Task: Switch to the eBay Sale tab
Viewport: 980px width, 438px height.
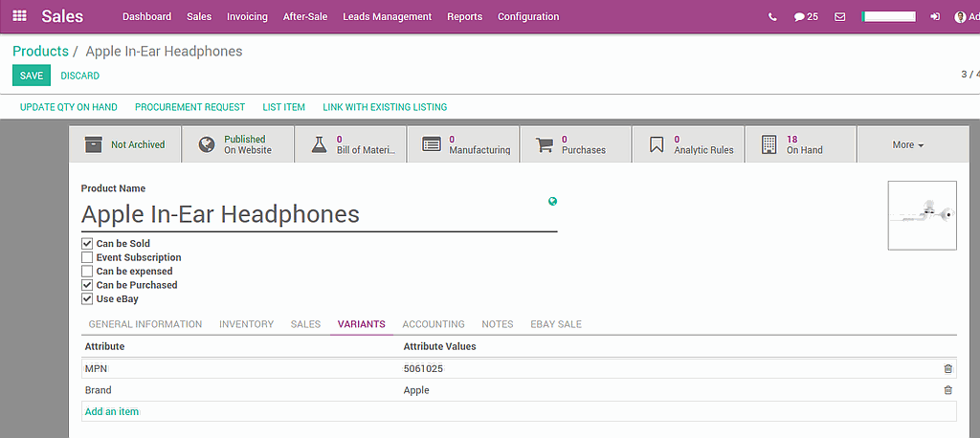Action: [555, 324]
